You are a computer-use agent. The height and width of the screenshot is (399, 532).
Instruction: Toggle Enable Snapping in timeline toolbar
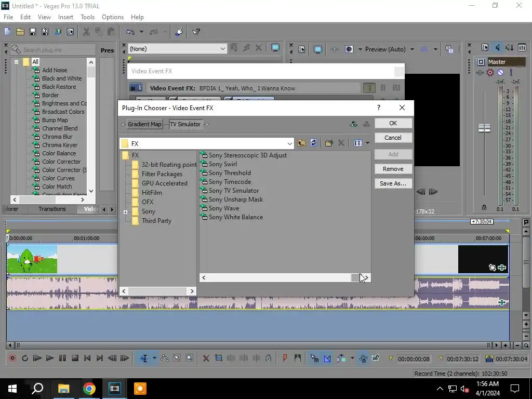point(314,358)
